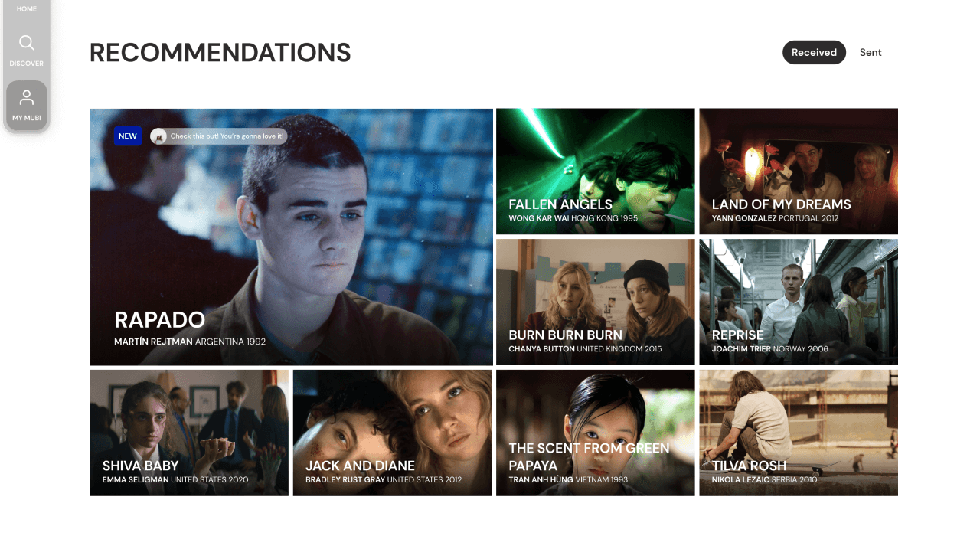Screen dimensions: 980x536
Task: Click director name Joachim Trier
Action: (741, 349)
